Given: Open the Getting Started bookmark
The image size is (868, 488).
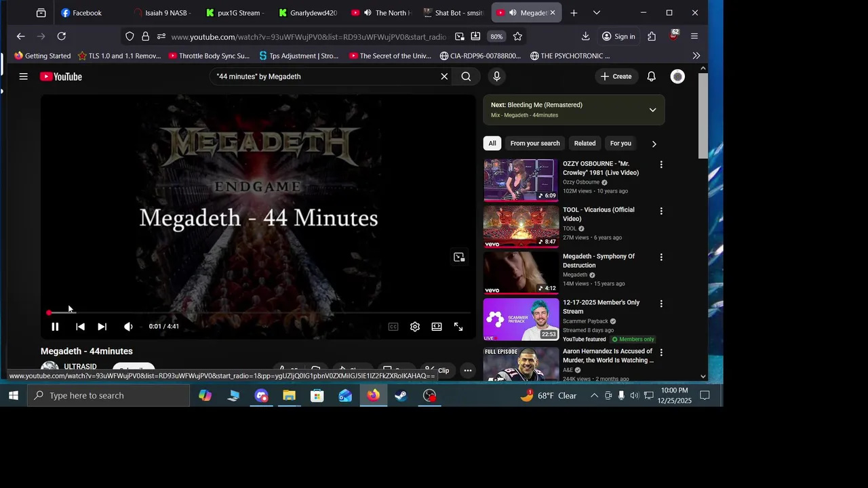Looking at the screenshot, I should [42, 56].
